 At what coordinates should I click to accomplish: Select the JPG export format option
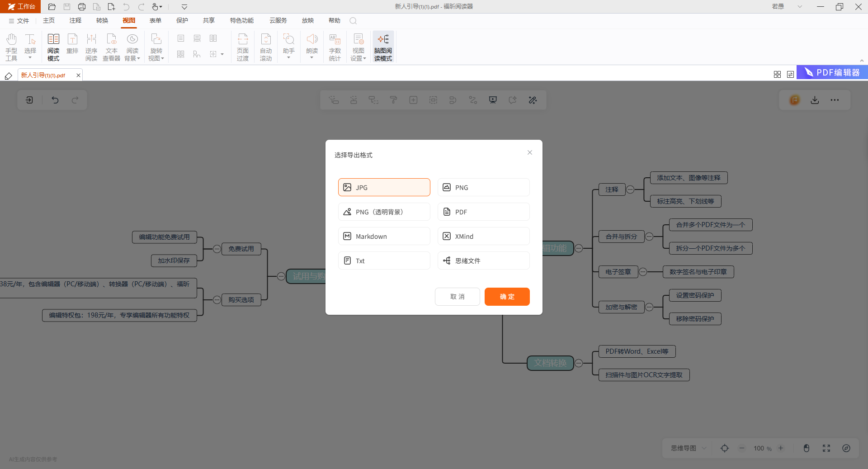[384, 187]
